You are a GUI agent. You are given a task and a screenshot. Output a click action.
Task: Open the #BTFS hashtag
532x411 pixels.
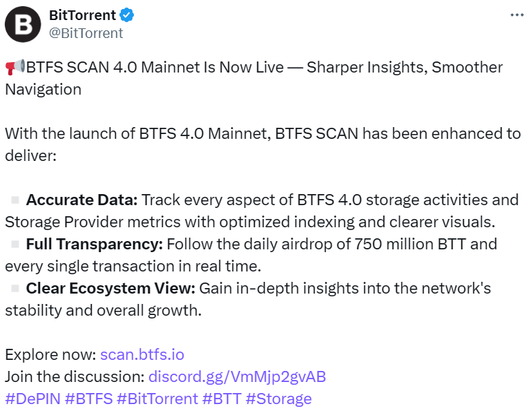[88, 399]
